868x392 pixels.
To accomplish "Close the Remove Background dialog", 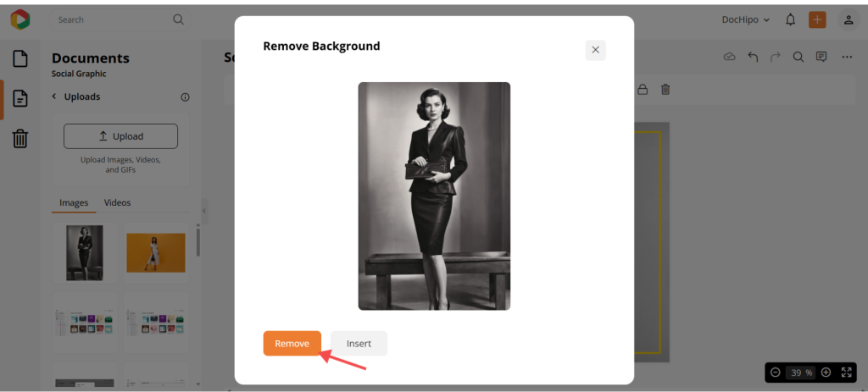I will [x=595, y=50].
